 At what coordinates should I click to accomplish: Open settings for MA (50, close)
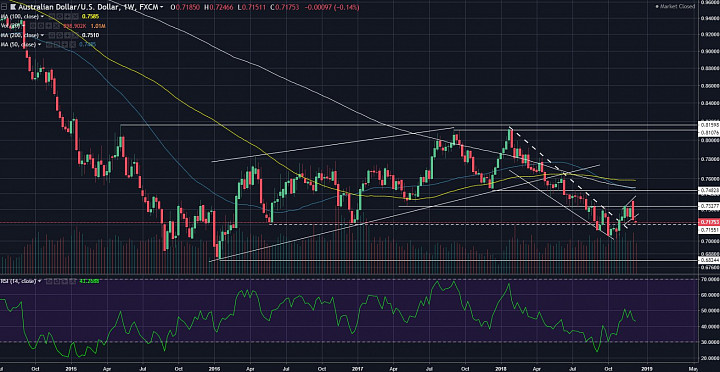pyautogui.click(x=57, y=44)
